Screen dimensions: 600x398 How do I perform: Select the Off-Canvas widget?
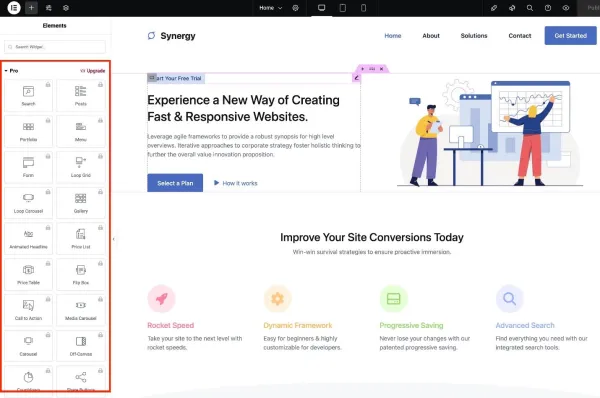pyautogui.click(x=81, y=346)
